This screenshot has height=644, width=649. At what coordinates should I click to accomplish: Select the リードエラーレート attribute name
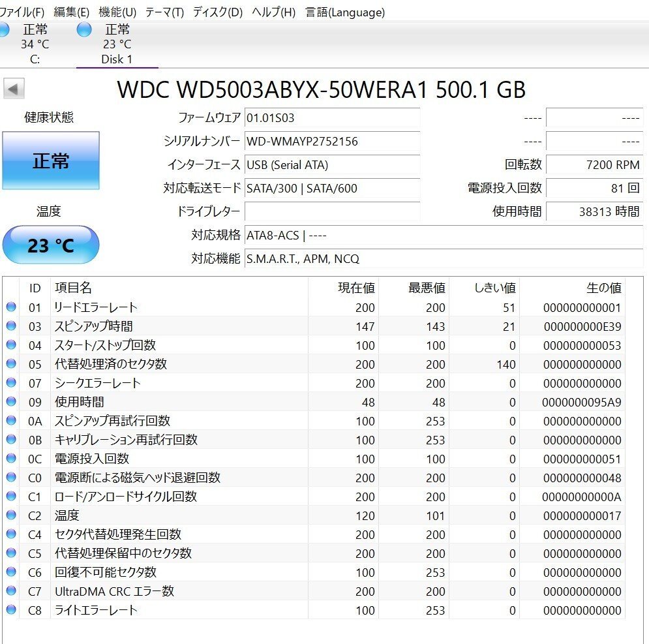96,307
